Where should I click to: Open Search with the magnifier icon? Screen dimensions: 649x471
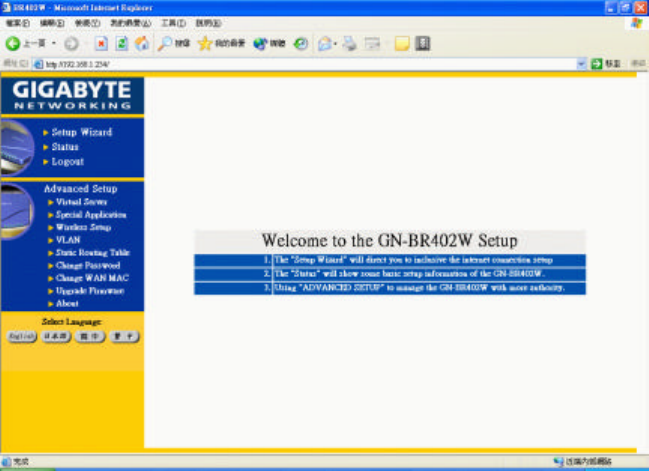pos(165,43)
